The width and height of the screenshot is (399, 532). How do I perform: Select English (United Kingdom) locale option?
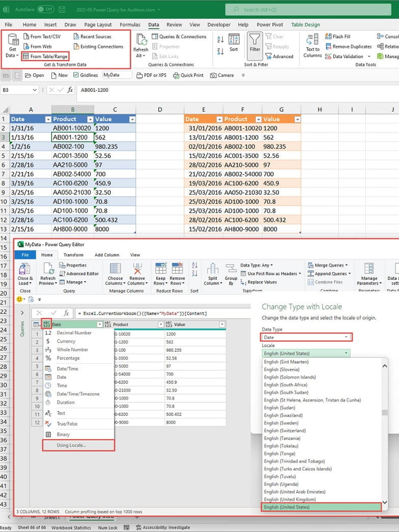click(290, 499)
